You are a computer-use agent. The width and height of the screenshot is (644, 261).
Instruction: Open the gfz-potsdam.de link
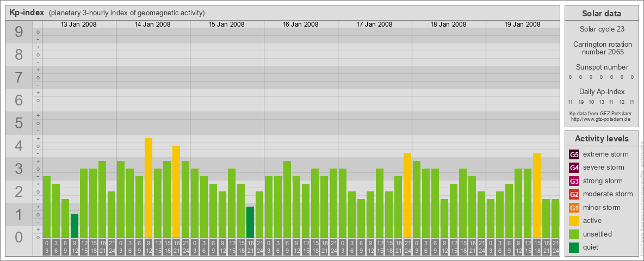coord(601,119)
